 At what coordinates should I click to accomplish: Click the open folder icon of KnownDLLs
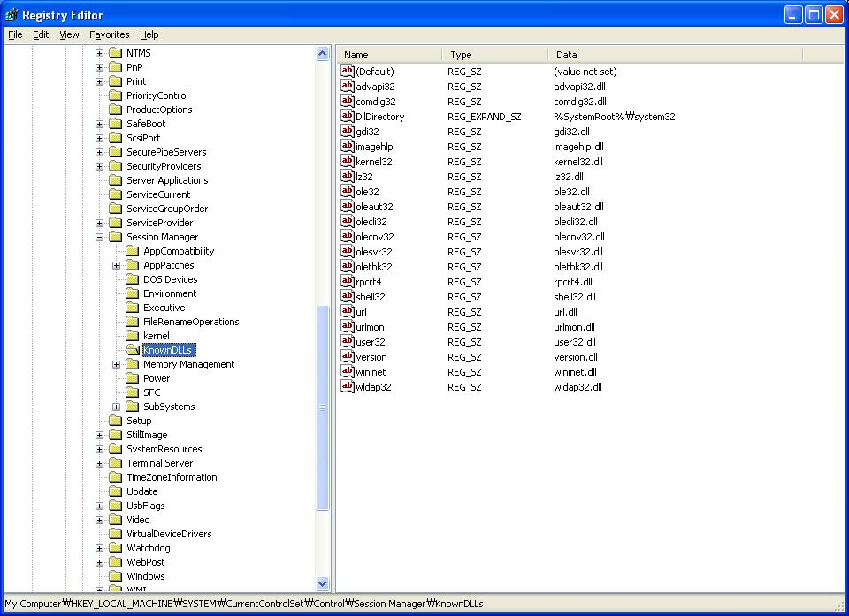133,350
